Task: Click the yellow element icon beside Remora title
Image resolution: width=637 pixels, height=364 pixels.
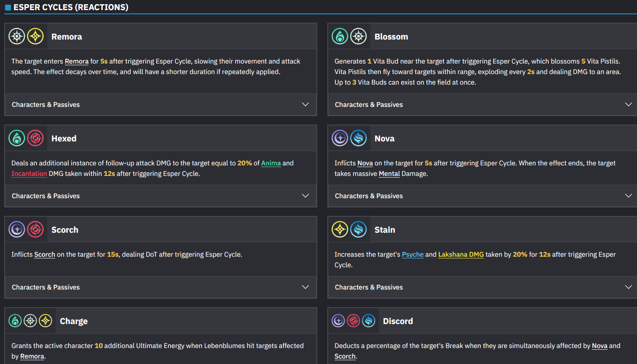Action: 35,37
